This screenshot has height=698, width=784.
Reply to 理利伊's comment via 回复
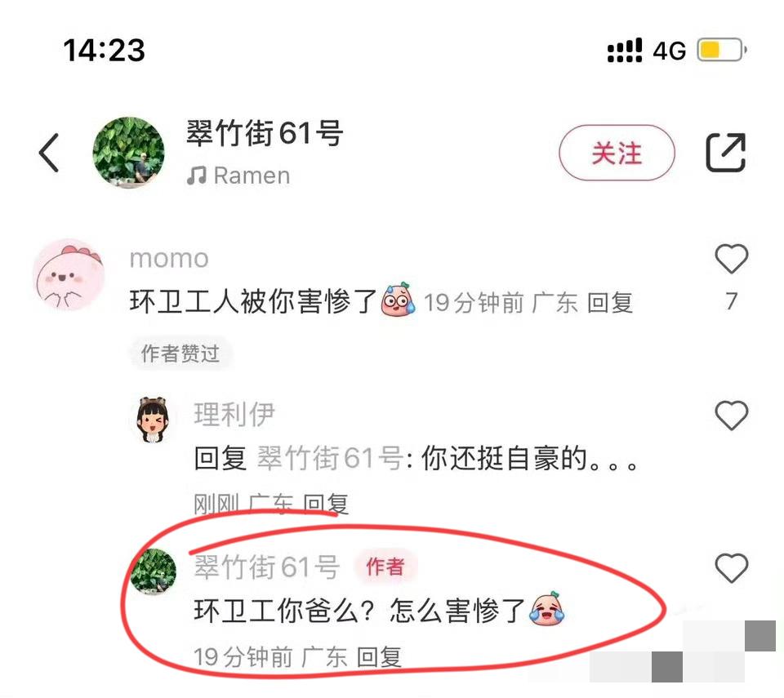pos(326,504)
